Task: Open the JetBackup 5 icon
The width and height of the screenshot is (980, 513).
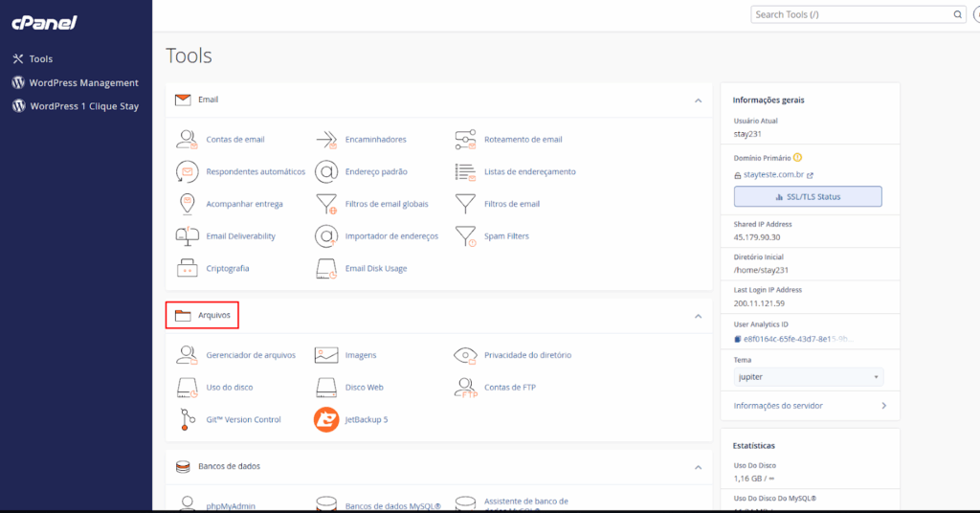Action: [327, 419]
